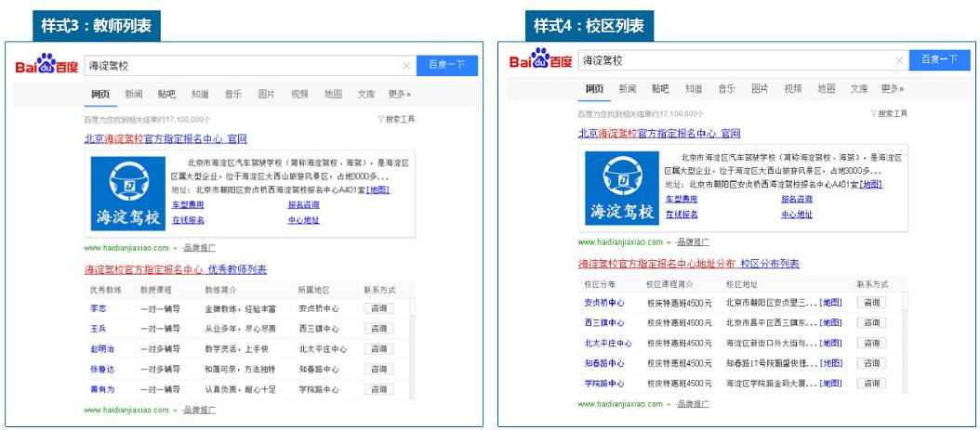This screenshot has height=430, width=980.
Task: Click 咨询 button in 黄有为 row
Action: coord(378,389)
